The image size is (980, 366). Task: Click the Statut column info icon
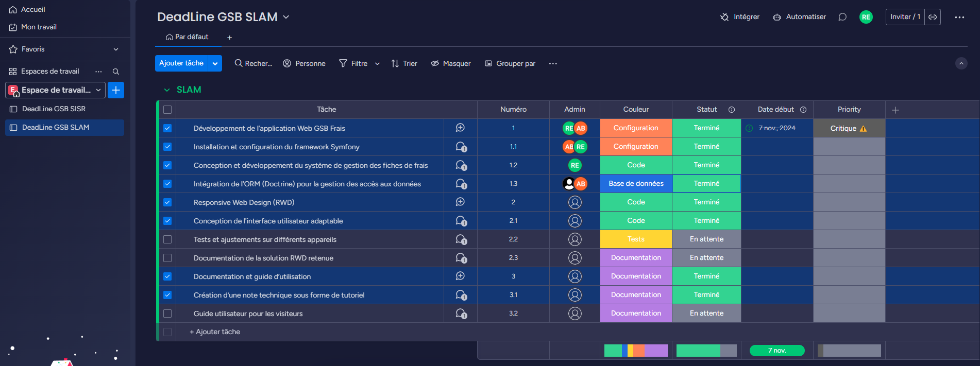tap(732, 110)
